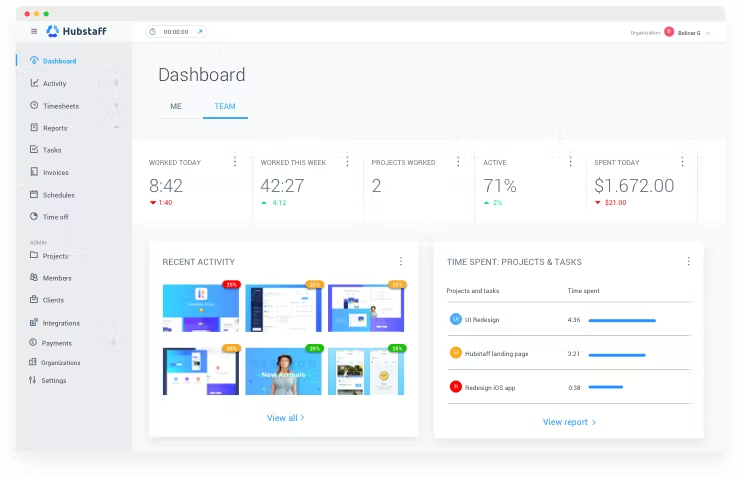This screenshot has width=742, height=477.
Task: Open Worked Today widget options menu
Action: [235, 161]
